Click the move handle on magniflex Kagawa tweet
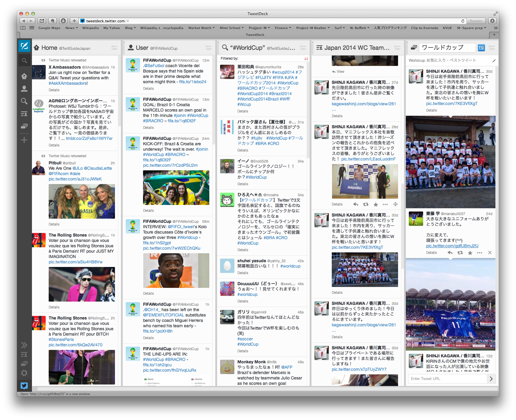 coord(395,204)
